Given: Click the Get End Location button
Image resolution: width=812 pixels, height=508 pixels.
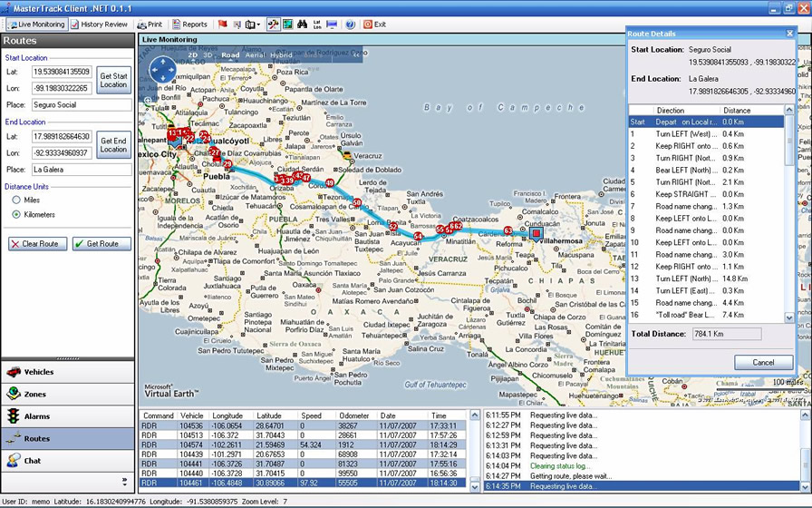Looking at the screenshot, I should [113, 145].
